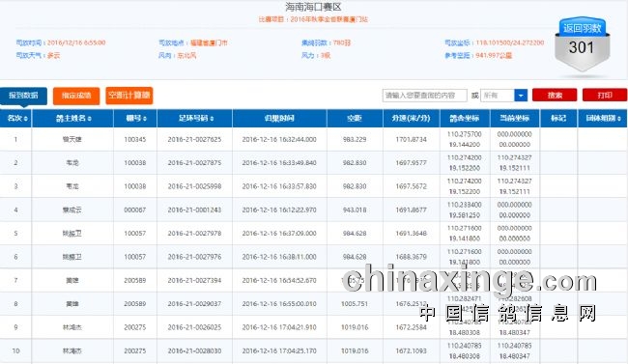Sort by 足环号码 column header
This screenshot has height=364, width=628.
[194, 119]
